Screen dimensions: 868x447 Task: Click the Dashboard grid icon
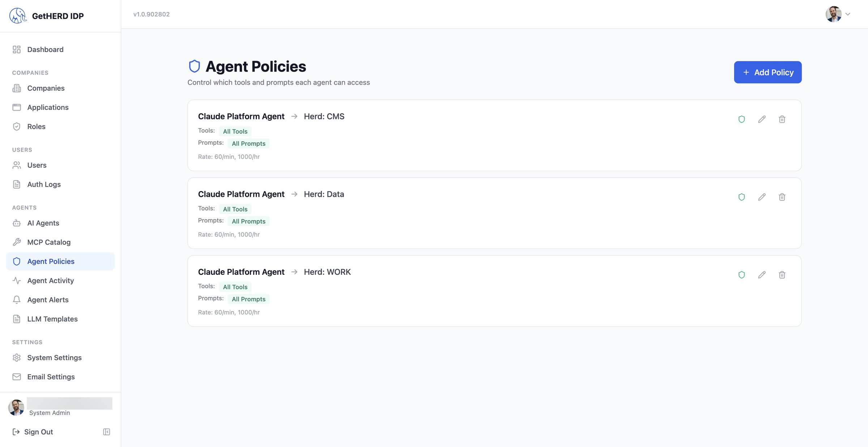tap(17, 50)
